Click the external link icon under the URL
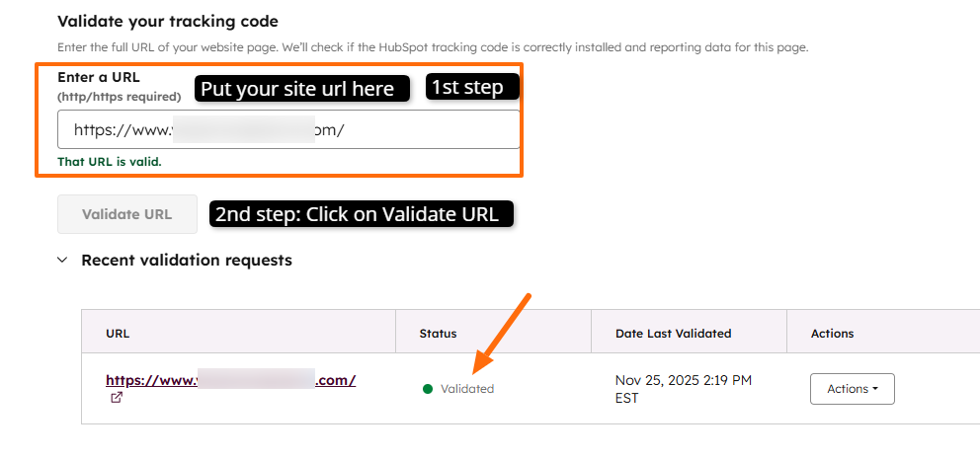Screen dimensions: 980x460 click(x=118, y=398)
